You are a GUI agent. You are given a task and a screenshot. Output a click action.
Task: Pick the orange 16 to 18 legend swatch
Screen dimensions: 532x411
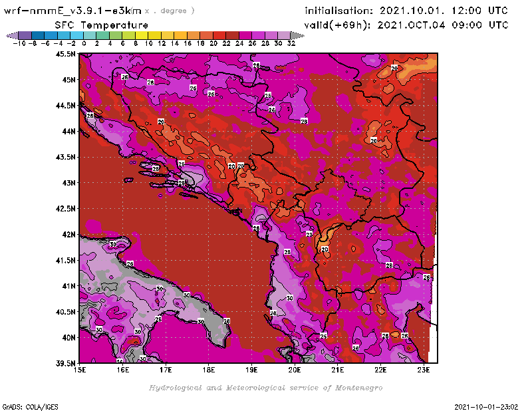coord(194,35)
